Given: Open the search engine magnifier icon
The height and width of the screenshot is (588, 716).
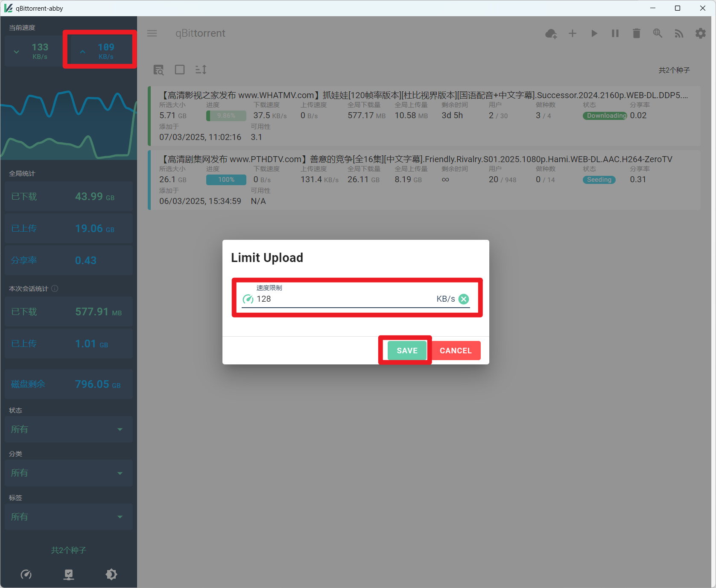Looking at the screenshot, I should click(x=658, y=33).
